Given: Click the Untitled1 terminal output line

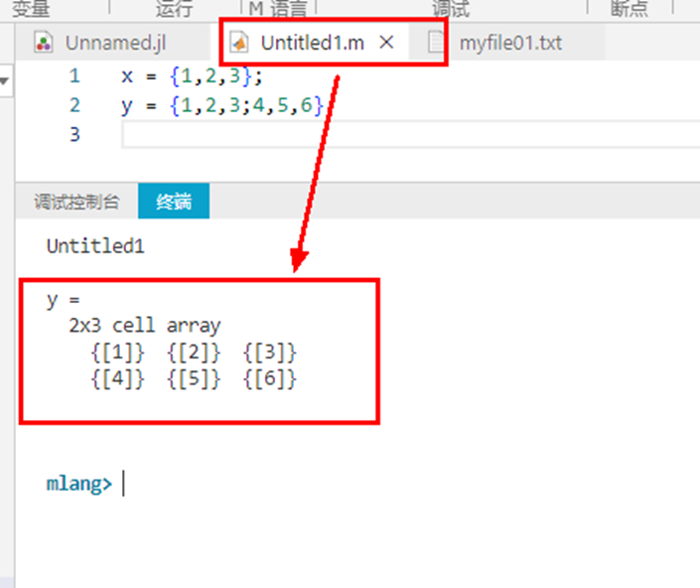Looking at the screenshot, I should 95,246.
